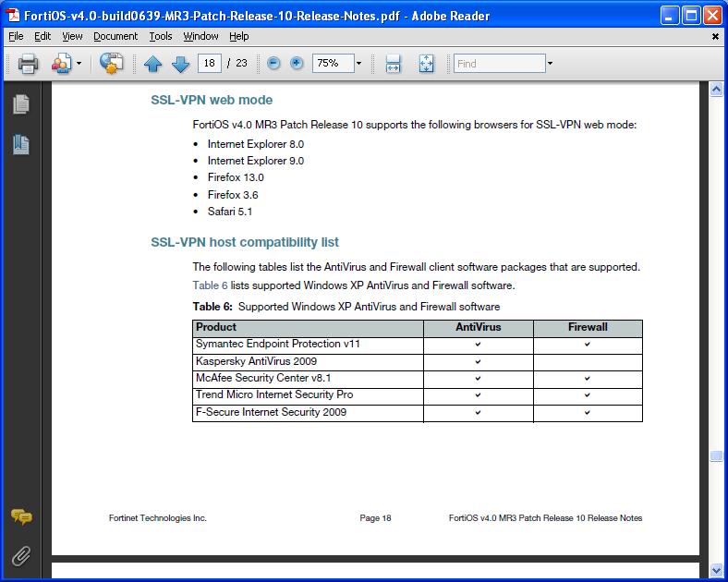Click the AntiVirus column header

tap(479, 327)
